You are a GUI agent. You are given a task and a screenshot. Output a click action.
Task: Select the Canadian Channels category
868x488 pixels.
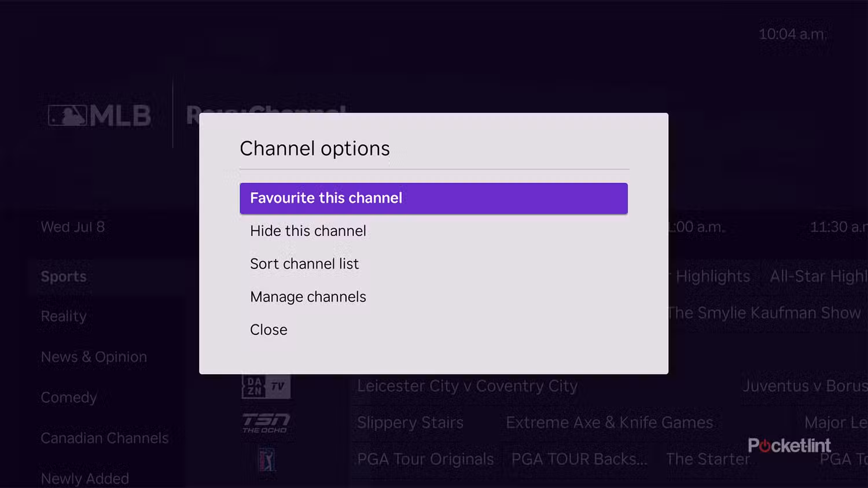(105, 438)
